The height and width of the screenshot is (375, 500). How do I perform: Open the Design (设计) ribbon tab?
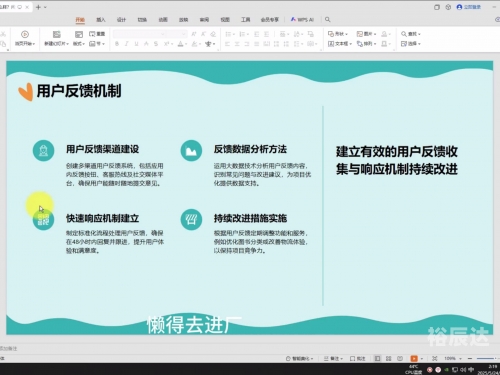click(121, 20)
